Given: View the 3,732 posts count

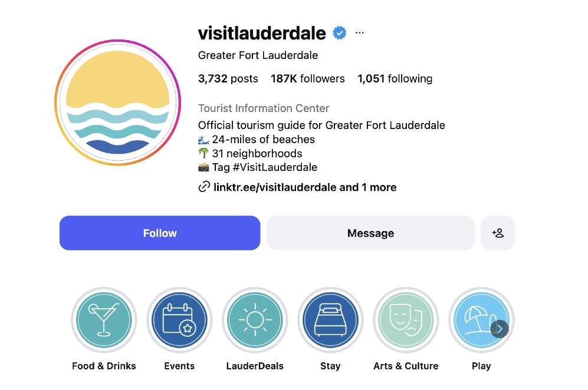Looking at the screenshot, I should 228,79.
